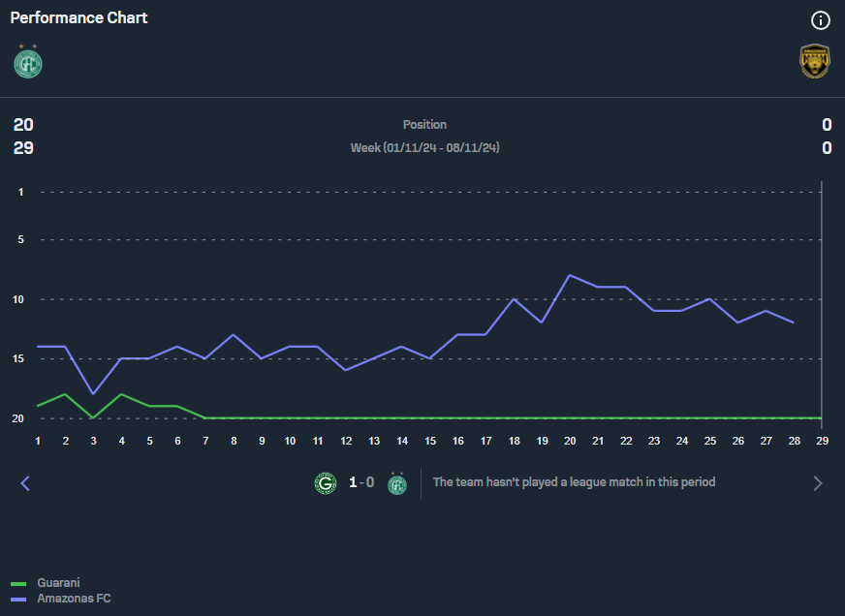845x616 pixels.
Task: Select week 7 on the x-axis
Action: coord(205,441)
